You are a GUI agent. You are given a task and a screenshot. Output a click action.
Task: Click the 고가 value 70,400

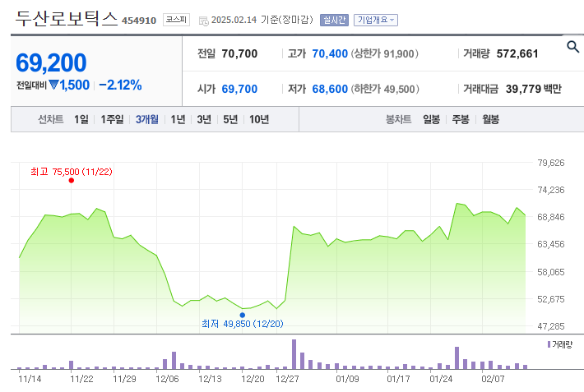click(x=330, y=54)
